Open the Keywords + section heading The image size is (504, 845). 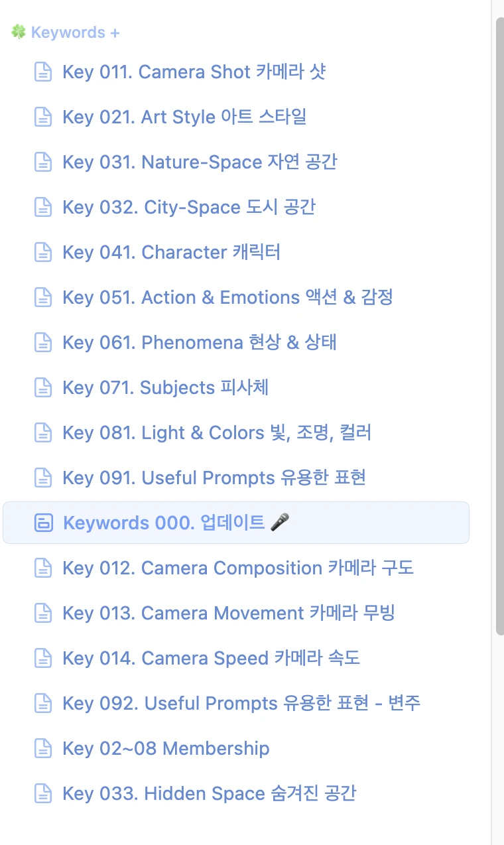(75, 32)
